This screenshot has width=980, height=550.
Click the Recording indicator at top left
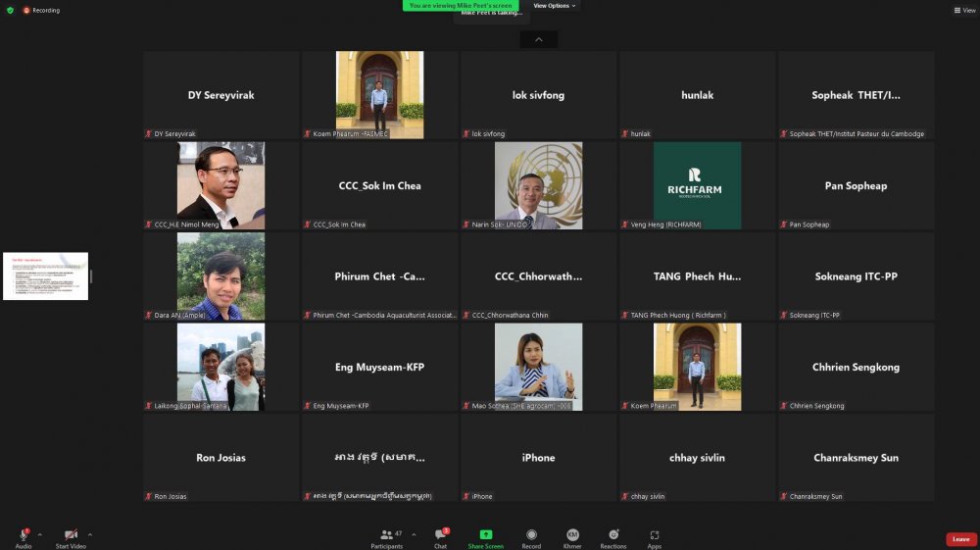click(41, 10)
